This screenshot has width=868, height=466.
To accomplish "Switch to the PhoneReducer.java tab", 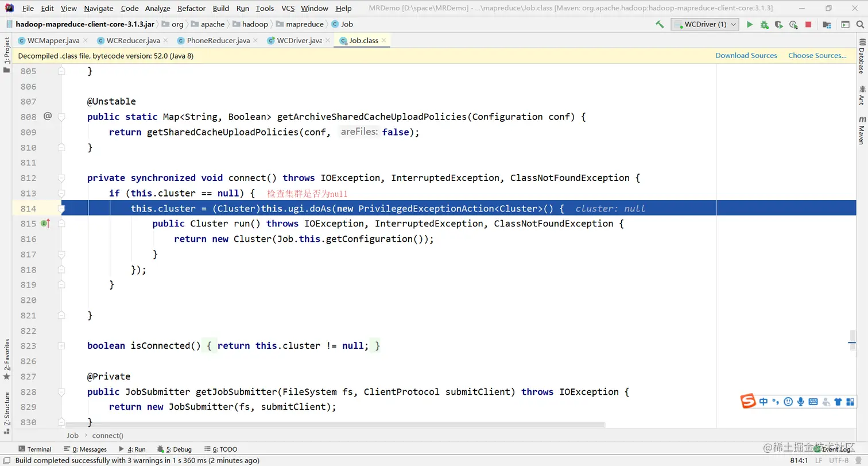I will [x=219, y=40].
